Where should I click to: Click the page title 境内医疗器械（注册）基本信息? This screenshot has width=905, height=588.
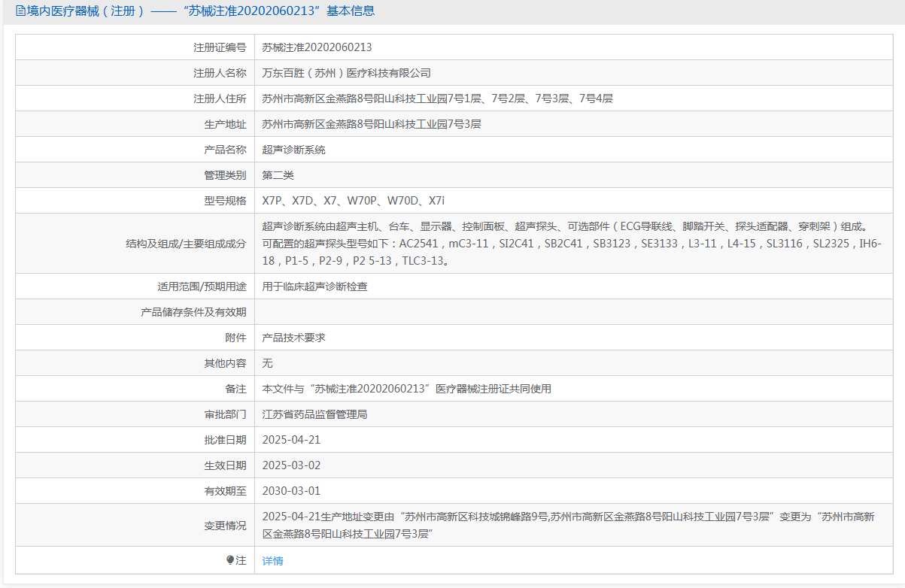coord(200,11)
